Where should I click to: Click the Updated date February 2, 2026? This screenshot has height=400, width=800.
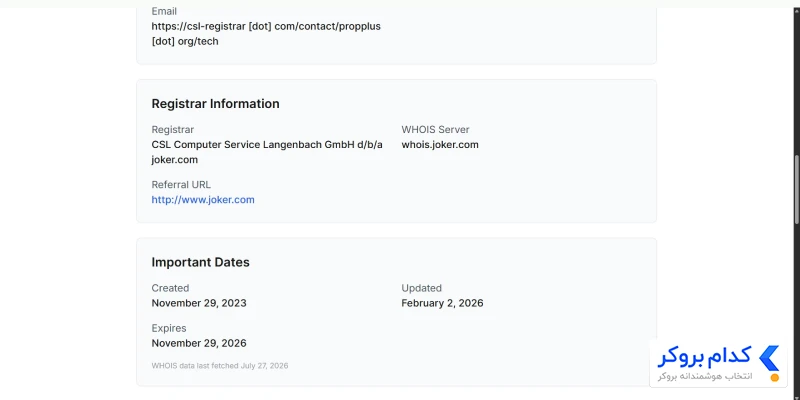tap(442, 303)
